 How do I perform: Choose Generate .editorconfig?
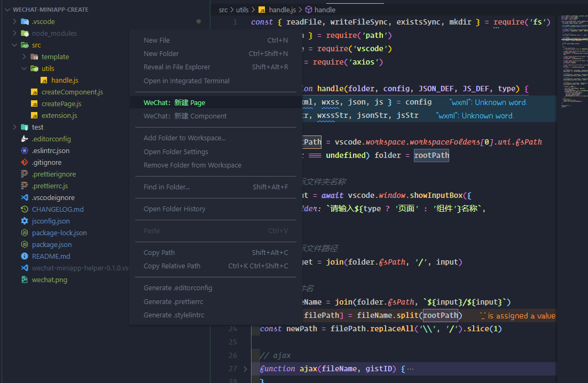(216, 288)
